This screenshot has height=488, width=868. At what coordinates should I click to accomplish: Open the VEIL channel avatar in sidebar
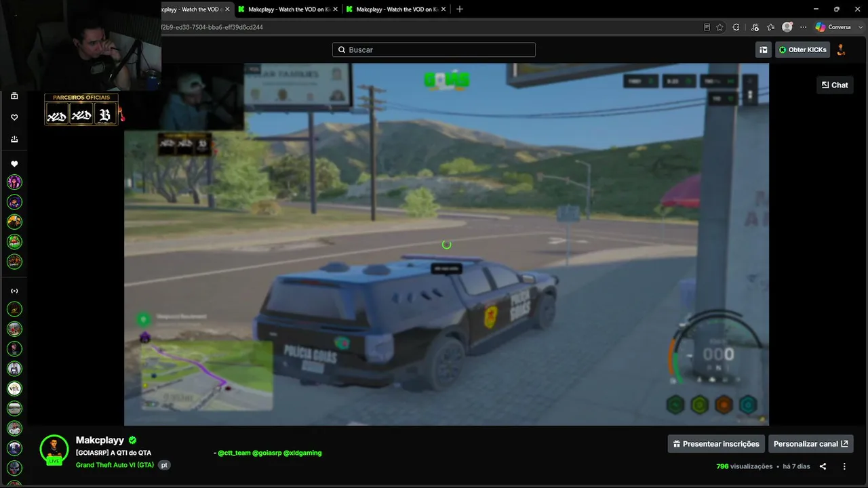[14, 388]
